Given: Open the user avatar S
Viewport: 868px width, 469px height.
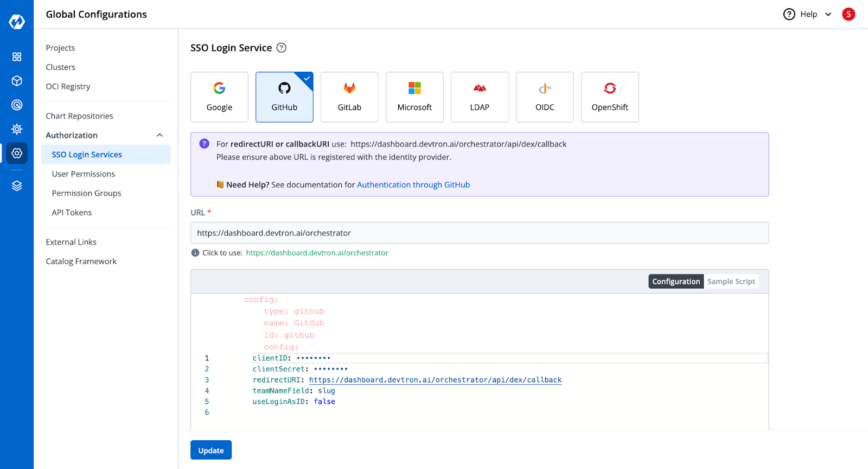Looking at the screenshot, I should pyautogui.click(x=848, y=14).
